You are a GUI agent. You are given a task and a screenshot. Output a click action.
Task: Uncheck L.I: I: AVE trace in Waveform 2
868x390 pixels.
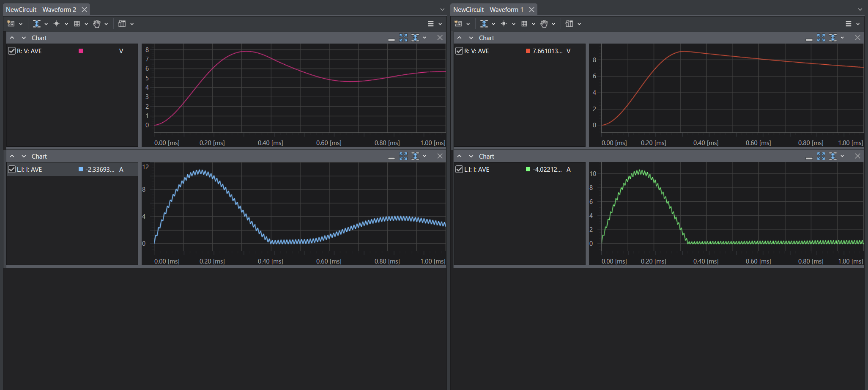coord(12,169)
